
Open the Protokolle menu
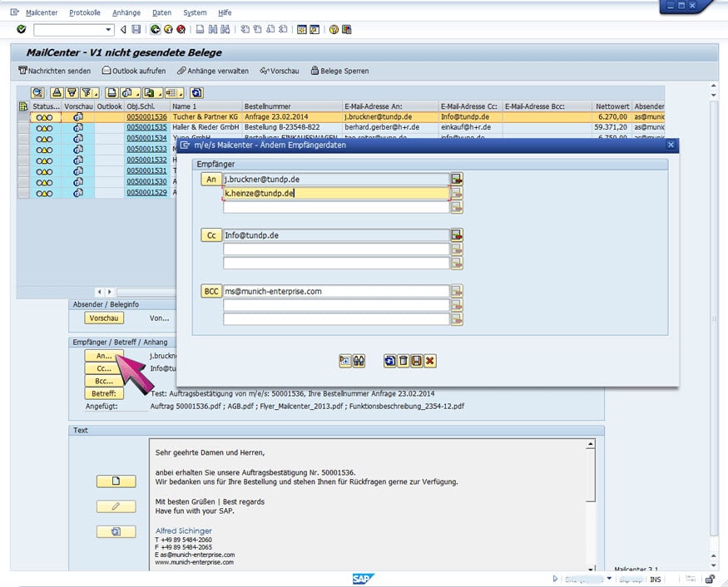(85, 13)
